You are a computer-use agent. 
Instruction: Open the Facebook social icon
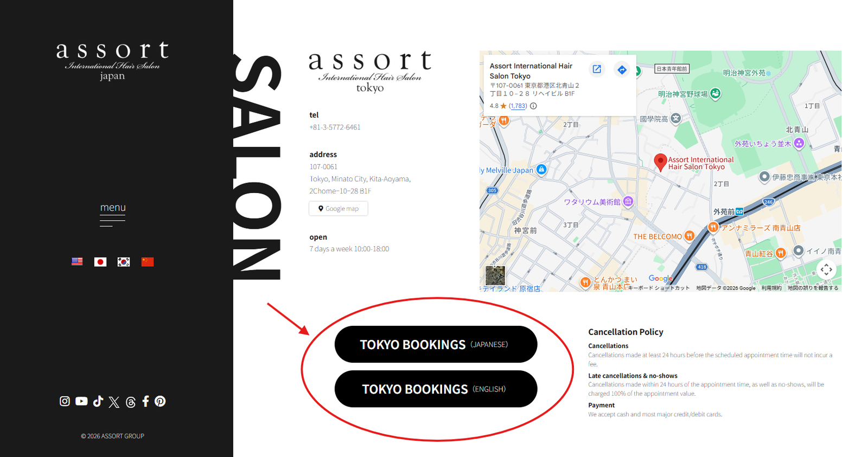(x=145, y=401)
